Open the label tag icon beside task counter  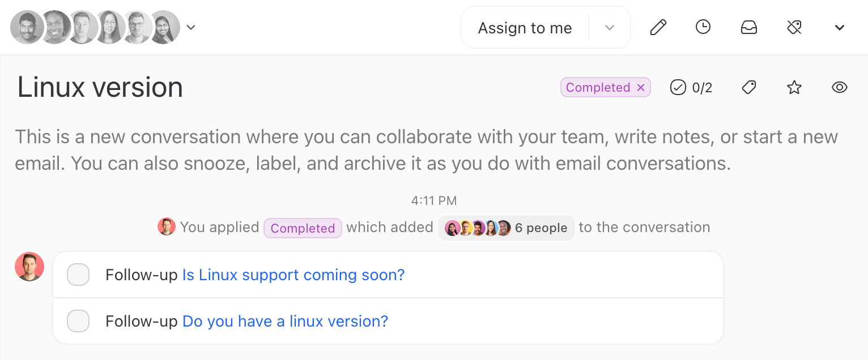coord(748,87)
